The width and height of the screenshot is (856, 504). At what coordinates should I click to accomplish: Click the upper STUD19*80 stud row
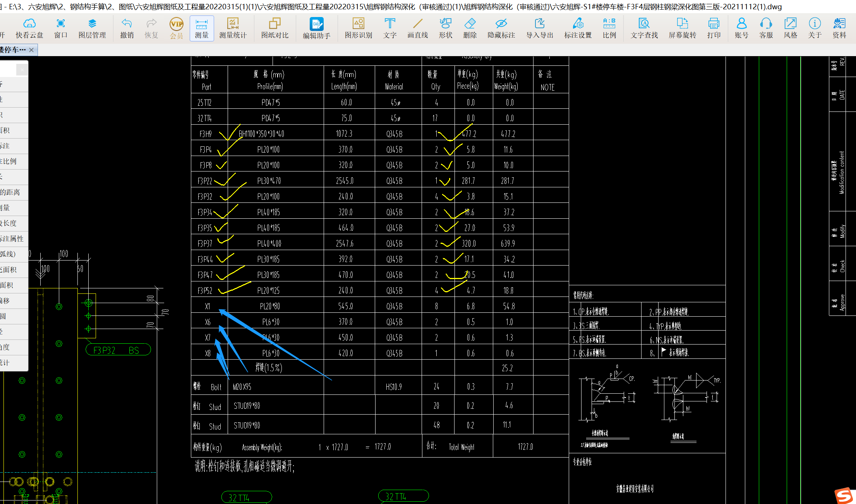pos(247,406)
